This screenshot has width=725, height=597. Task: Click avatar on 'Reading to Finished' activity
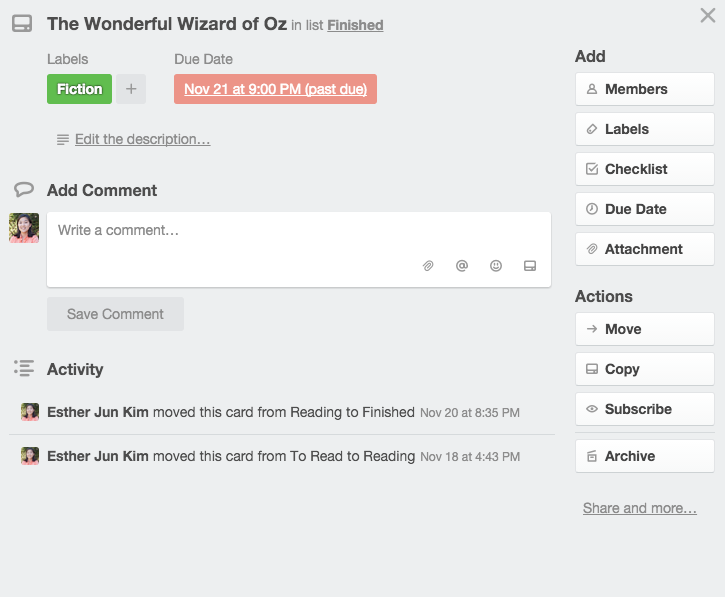[30, 412]
